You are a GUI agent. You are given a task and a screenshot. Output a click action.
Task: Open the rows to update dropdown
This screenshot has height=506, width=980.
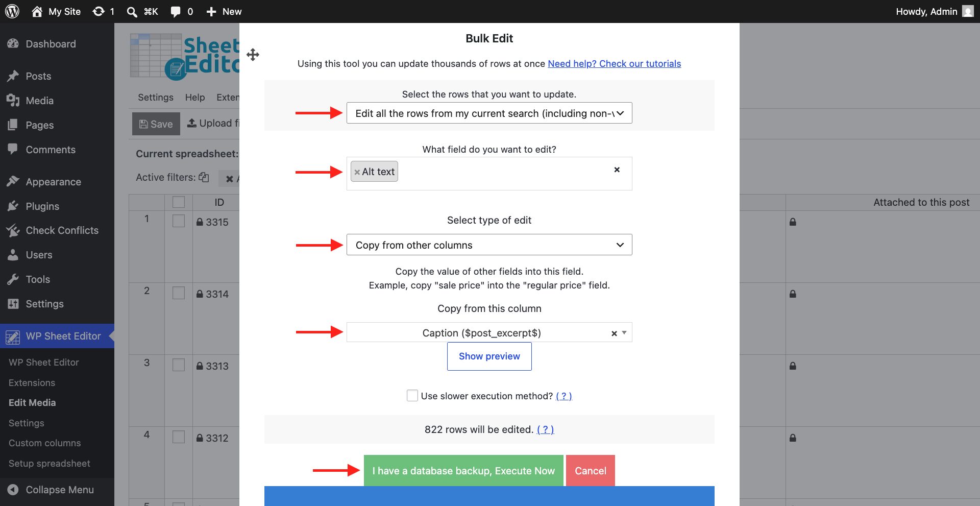pyautogui.click(x=489, y=113)
